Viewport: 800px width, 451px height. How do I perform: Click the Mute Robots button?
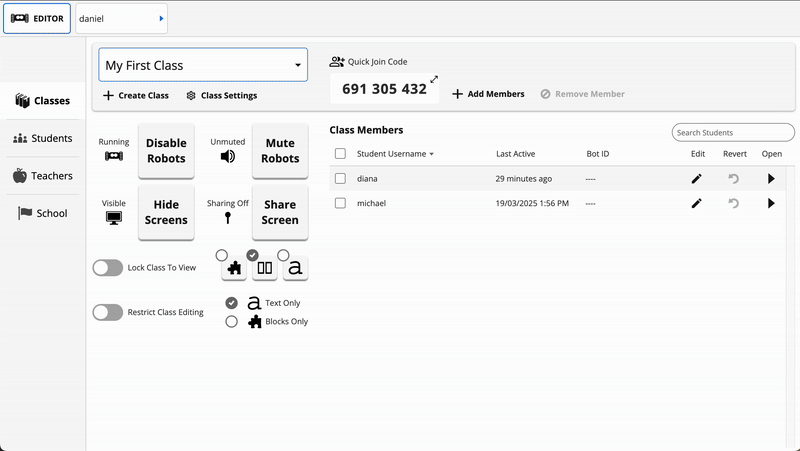pos(280,151)
